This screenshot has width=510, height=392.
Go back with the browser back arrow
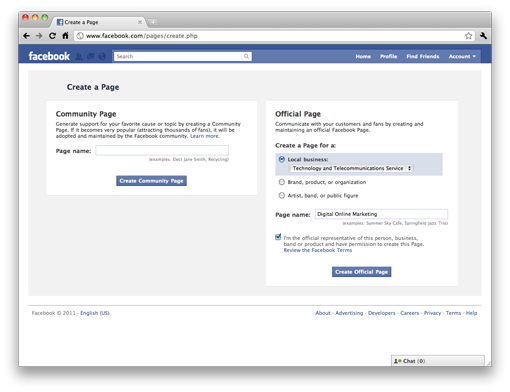(x=26, y=36)
